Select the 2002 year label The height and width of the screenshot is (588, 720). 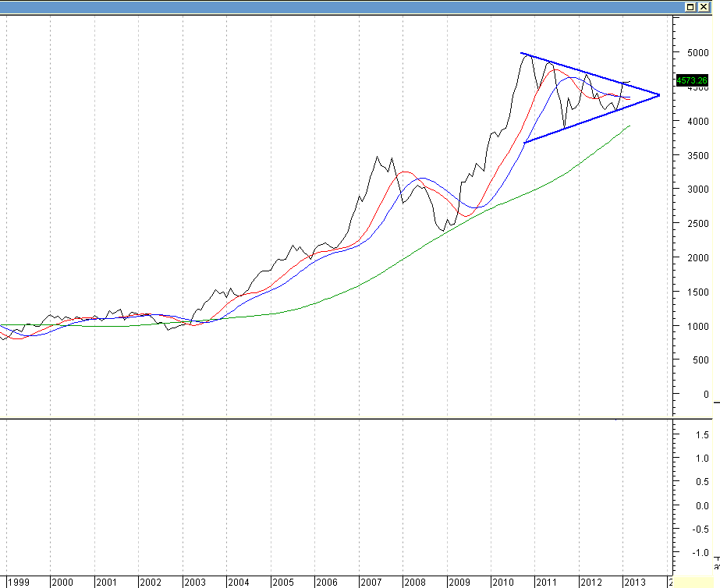pos(150,582)
